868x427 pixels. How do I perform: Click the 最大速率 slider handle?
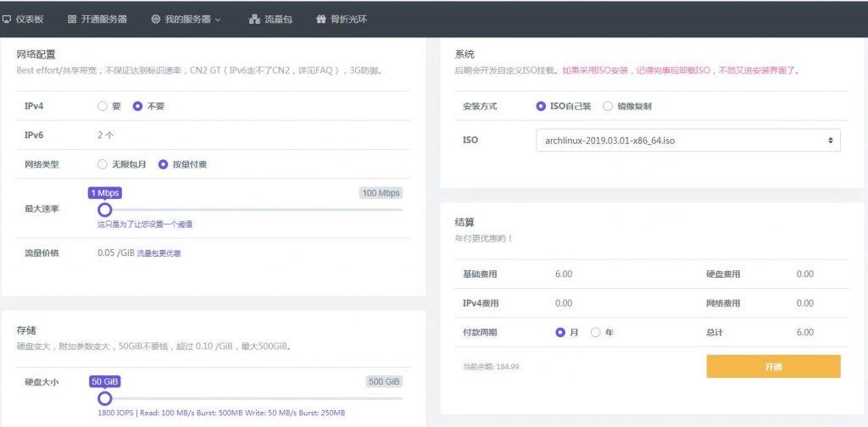click(105, 209)
